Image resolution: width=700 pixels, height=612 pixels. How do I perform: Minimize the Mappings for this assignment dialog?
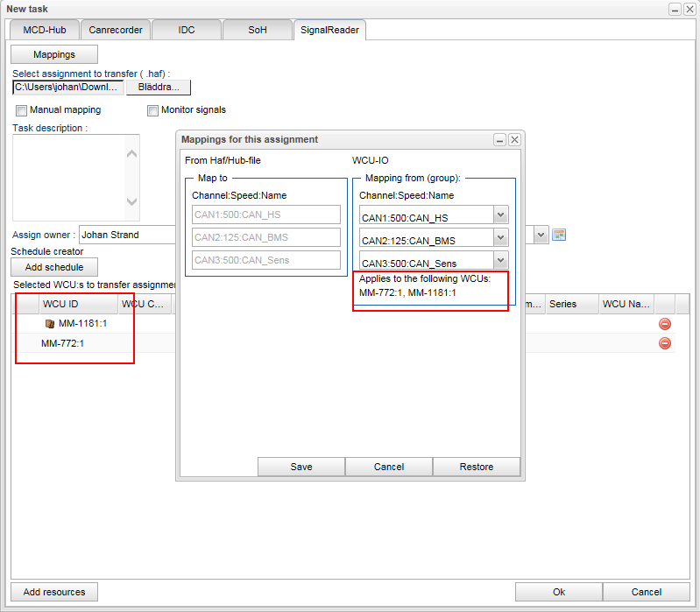tap(499, 139)
